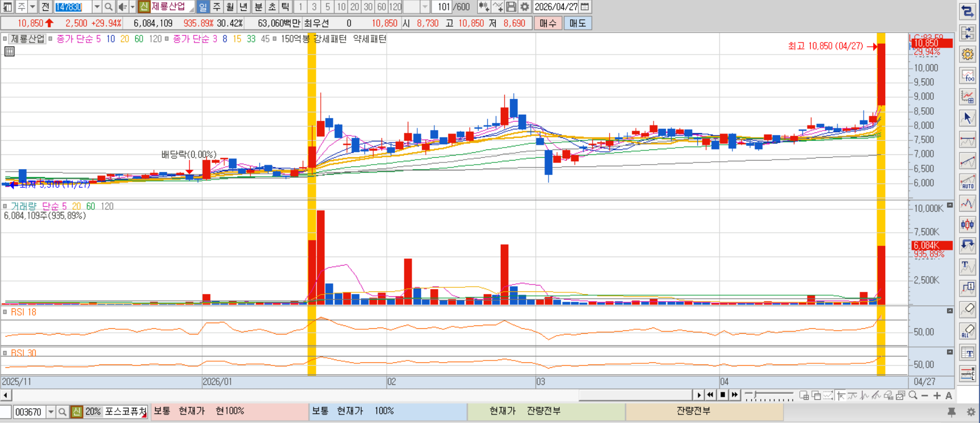Toggle the 년 yearly period button
Screen dimensions: 980x423
(x=244, y=7)
